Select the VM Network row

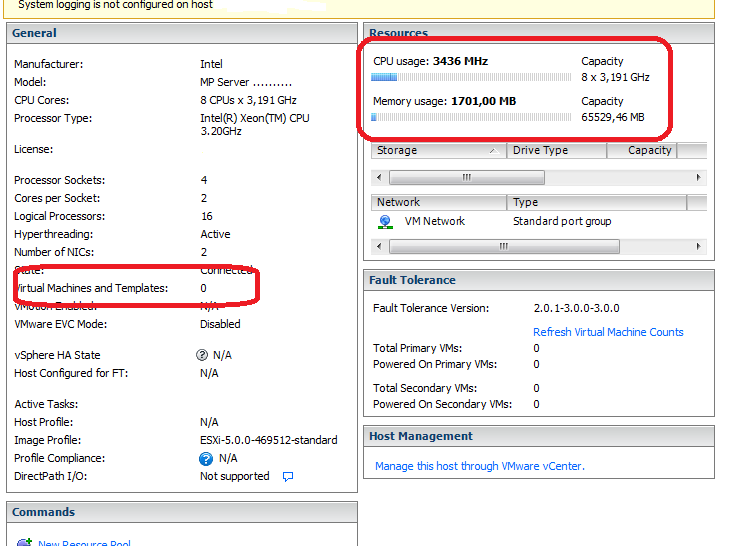click(539, 222)
